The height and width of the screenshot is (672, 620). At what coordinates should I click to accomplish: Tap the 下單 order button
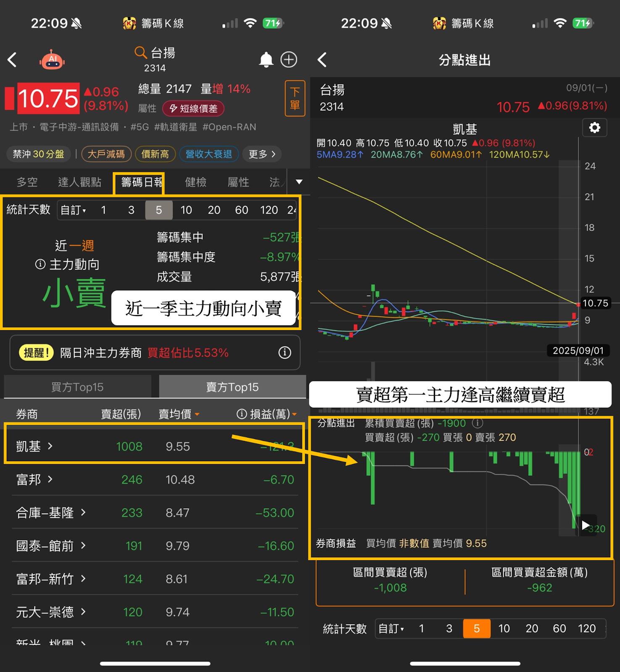[295, 98]
